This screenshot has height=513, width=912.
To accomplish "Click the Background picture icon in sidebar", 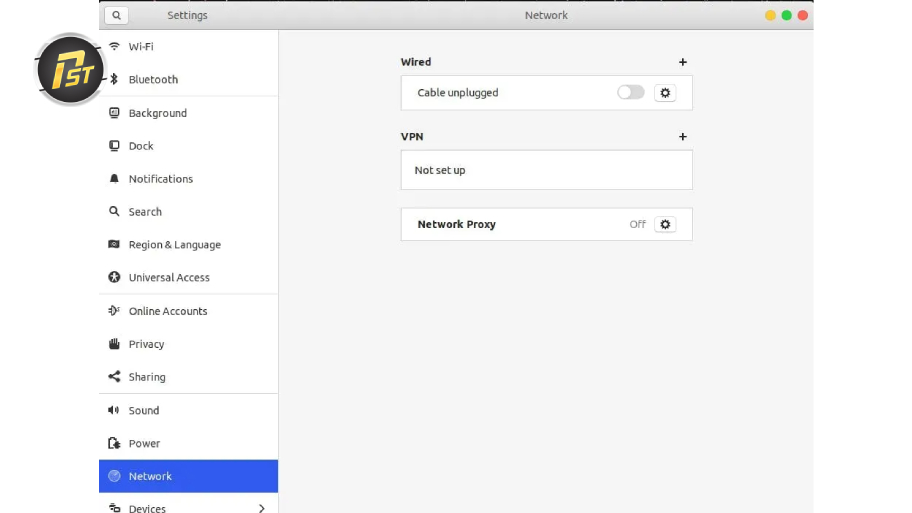I will pyautogui.click(x=114, y=113).
